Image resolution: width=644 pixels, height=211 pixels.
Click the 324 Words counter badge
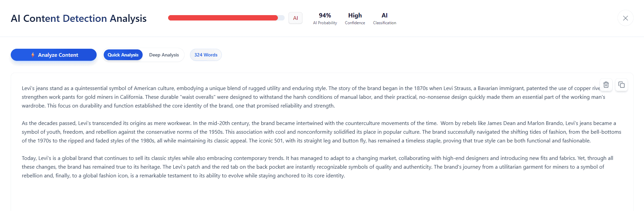point(206,55)
